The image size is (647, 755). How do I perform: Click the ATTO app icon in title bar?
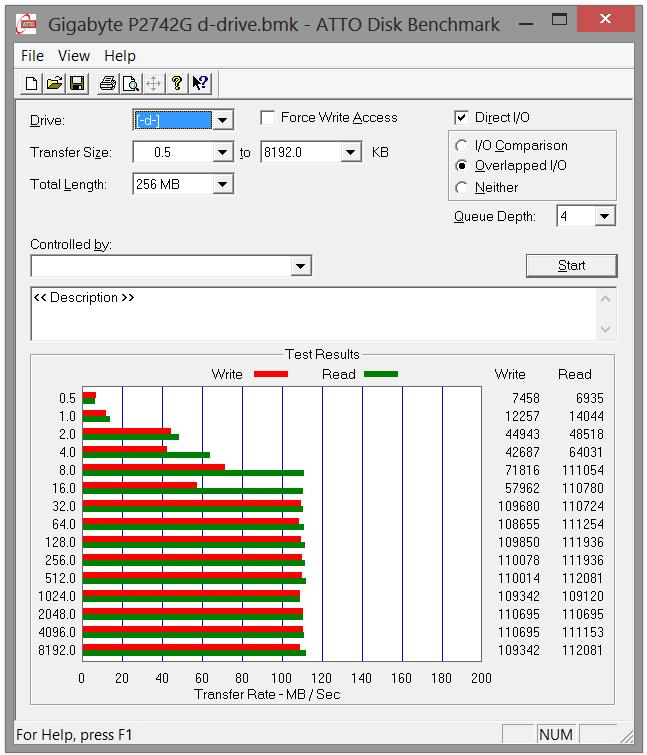(26, 24)
